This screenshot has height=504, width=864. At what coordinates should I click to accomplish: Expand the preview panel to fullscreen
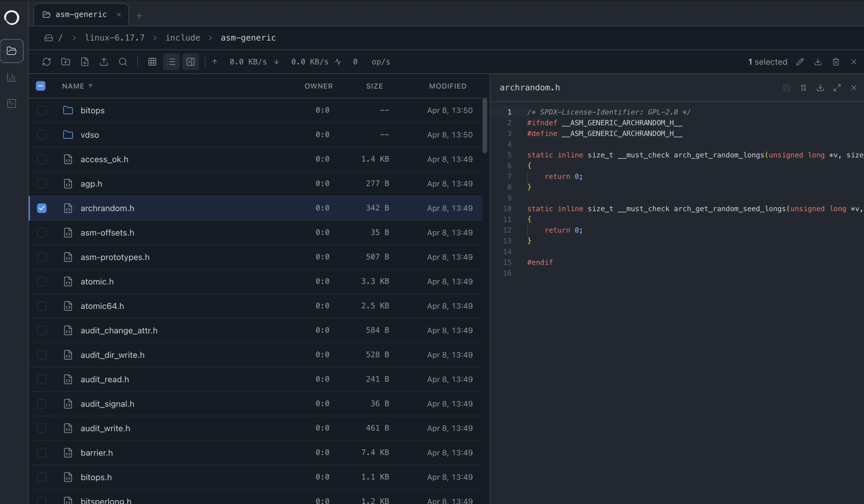[x=837, y=88]
